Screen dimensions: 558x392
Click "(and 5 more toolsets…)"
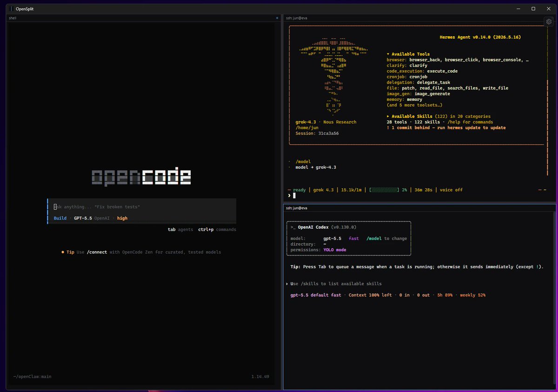414,105
